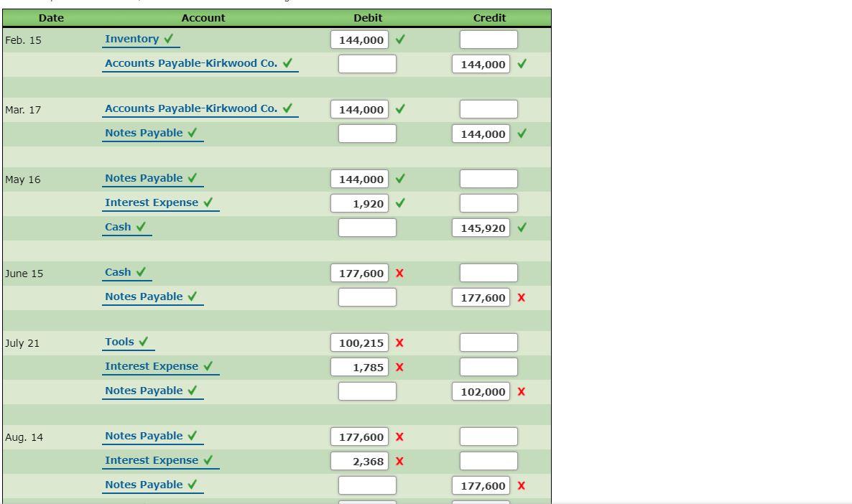
Task: Open the Tools account link on July 21
Action: tap(119, 342)
